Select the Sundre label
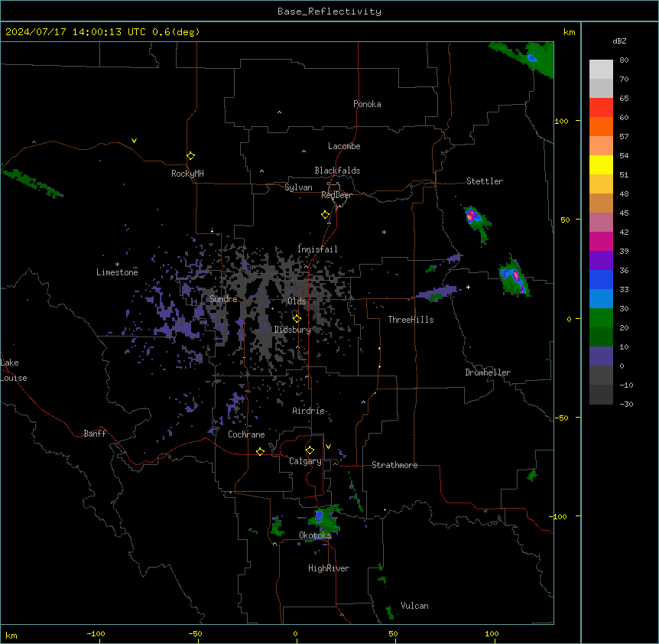This screenshot has height=644, width=659. (x=223, y=299)
